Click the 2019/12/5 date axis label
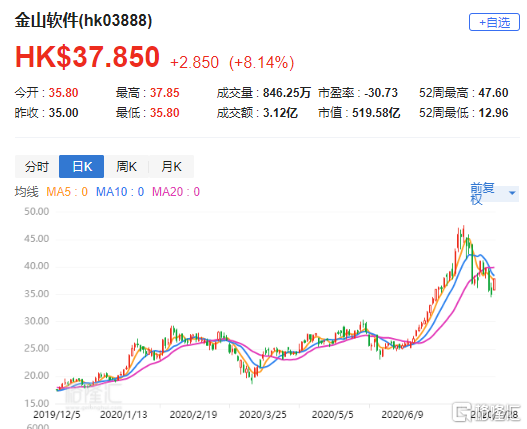The height and width of the screenshot is (429, 527). click(x=57, y=415)
